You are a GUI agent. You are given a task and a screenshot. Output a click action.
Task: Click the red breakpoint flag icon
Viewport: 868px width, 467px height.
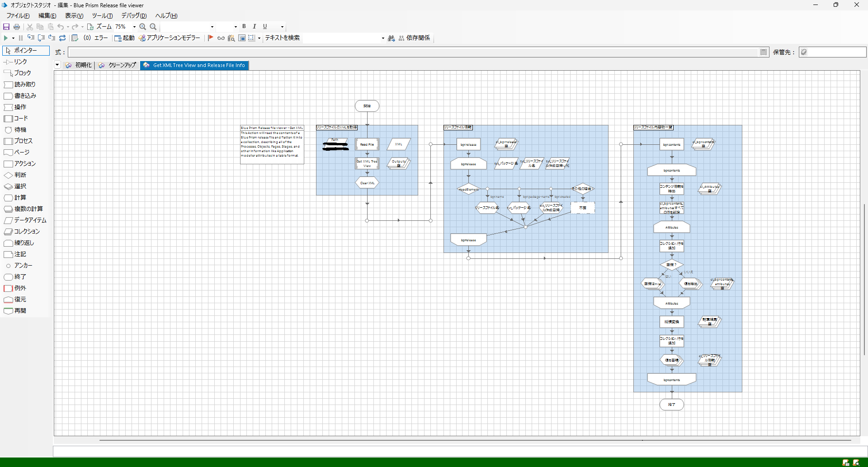point(211,38)
